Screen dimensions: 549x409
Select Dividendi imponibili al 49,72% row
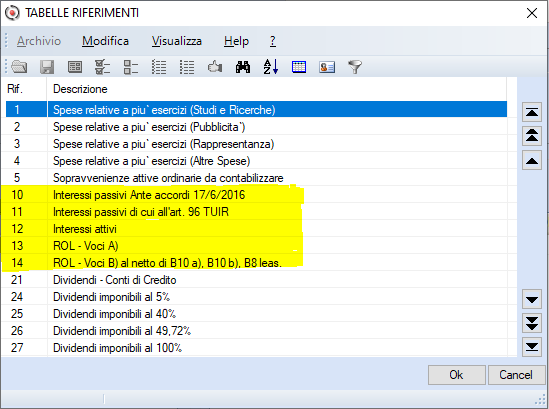[x=256, y=331]
